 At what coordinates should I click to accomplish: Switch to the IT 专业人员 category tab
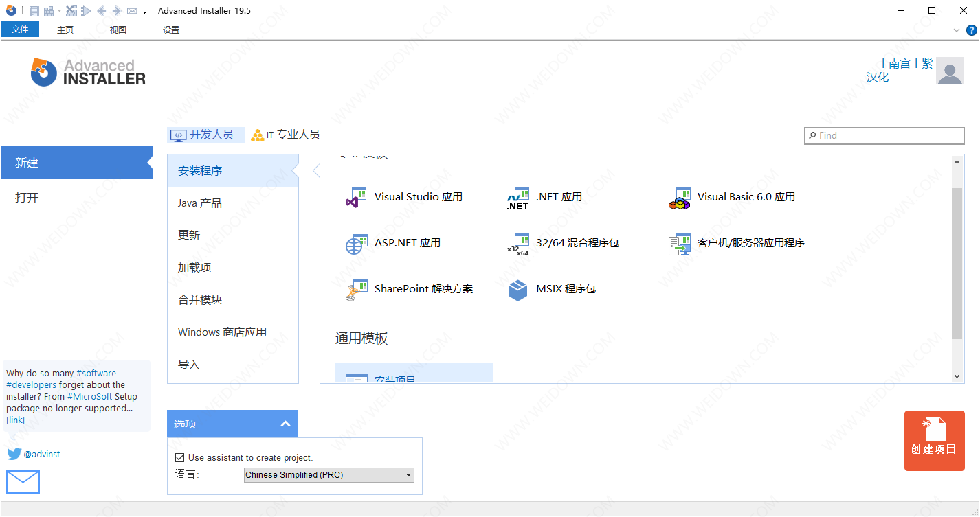(286, 135)
